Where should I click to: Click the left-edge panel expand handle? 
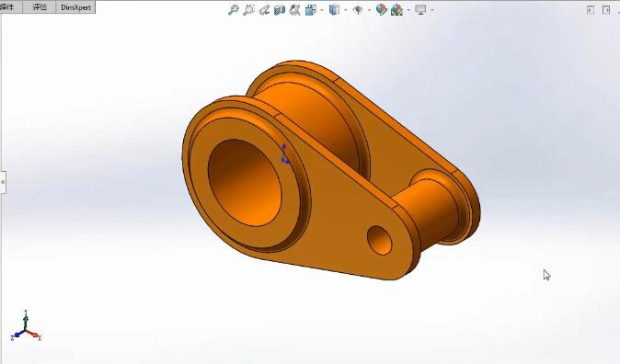pyautogui.click(x=3, y=182)
